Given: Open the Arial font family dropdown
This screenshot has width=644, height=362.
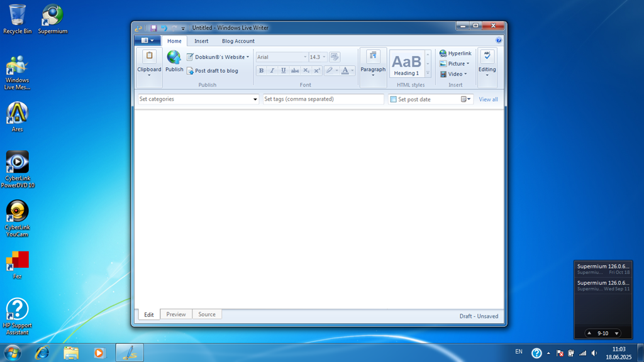Looking at the screenshot, I should pyautogui.click(x=305, y=57).
